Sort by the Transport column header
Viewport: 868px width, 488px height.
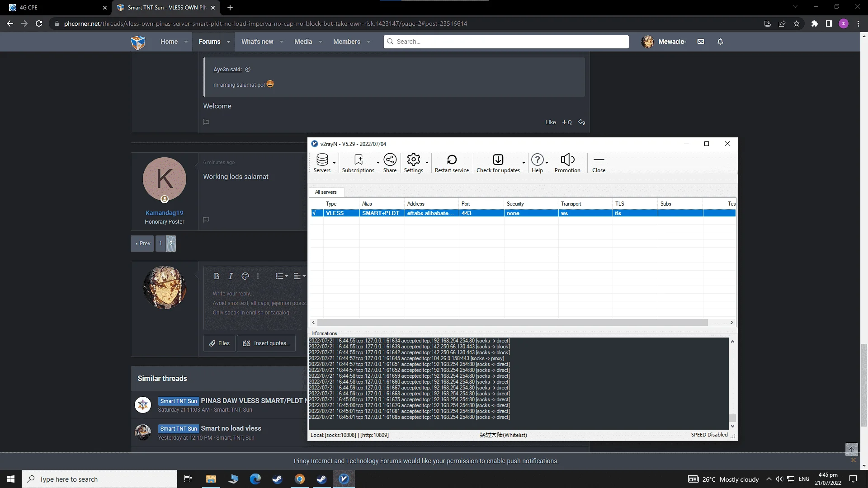point(585,204)
